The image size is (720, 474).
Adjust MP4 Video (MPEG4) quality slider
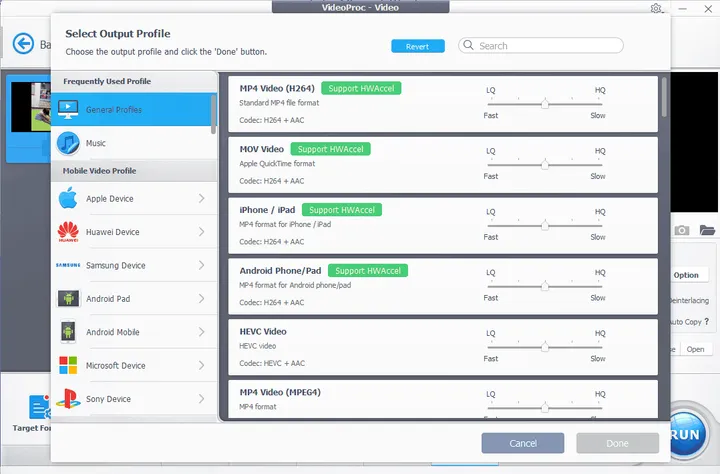(545, 407)
